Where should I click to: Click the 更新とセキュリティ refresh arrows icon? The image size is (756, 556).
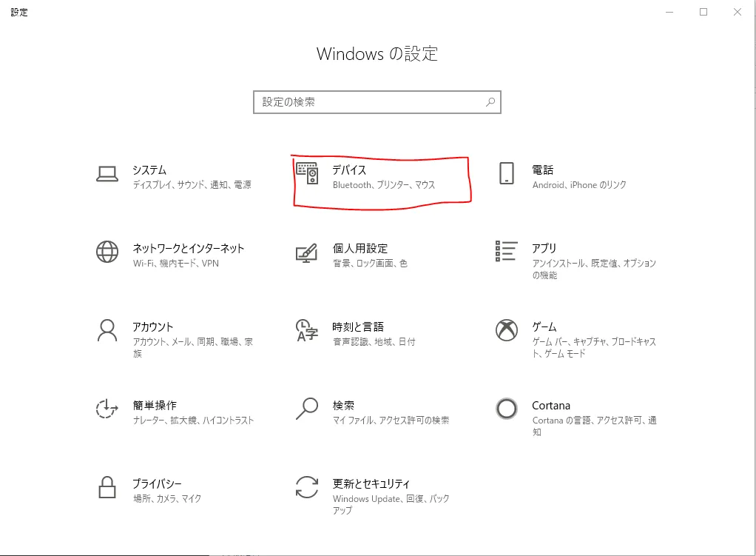pos(307,487)
